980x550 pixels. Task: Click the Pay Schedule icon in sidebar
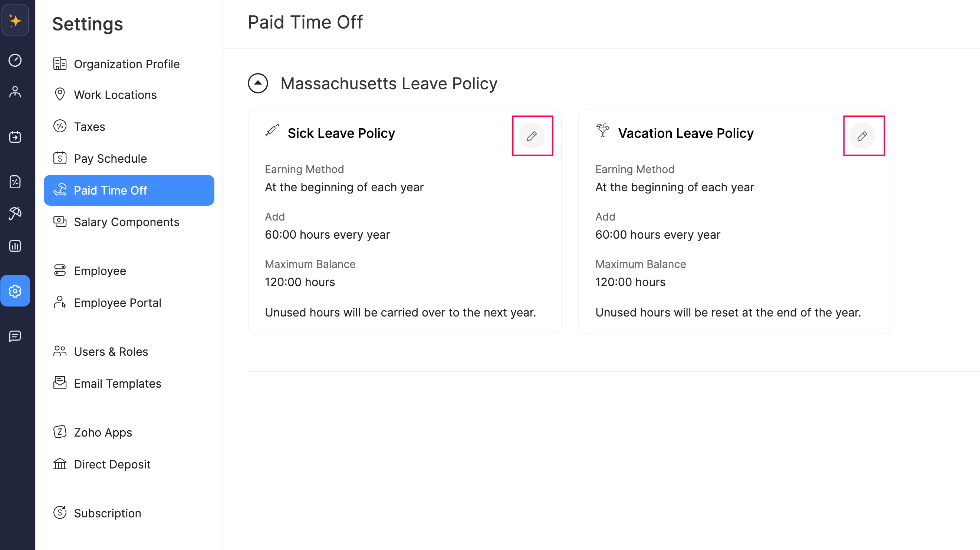59,158
